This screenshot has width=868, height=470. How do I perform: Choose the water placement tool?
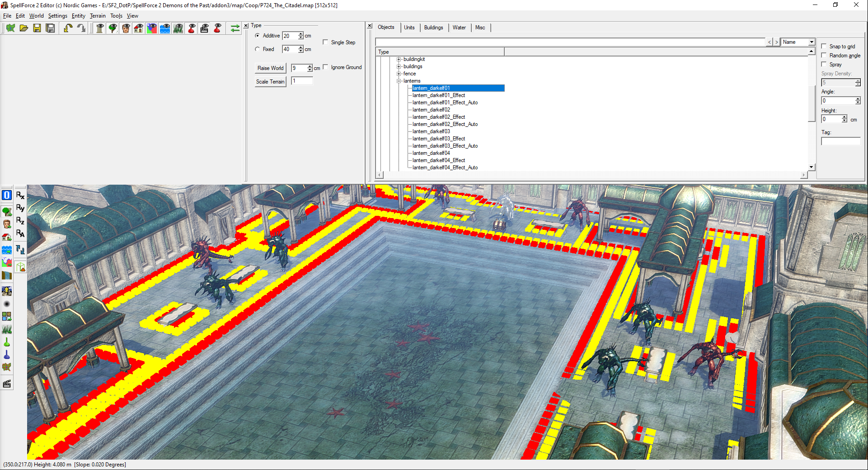(x=7, y=249)
